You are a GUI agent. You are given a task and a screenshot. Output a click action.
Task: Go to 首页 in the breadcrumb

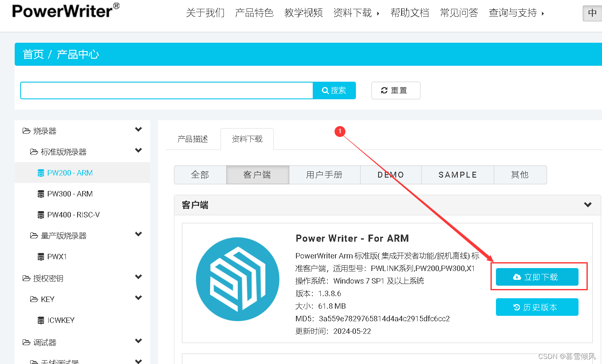(x=33, y=54)
